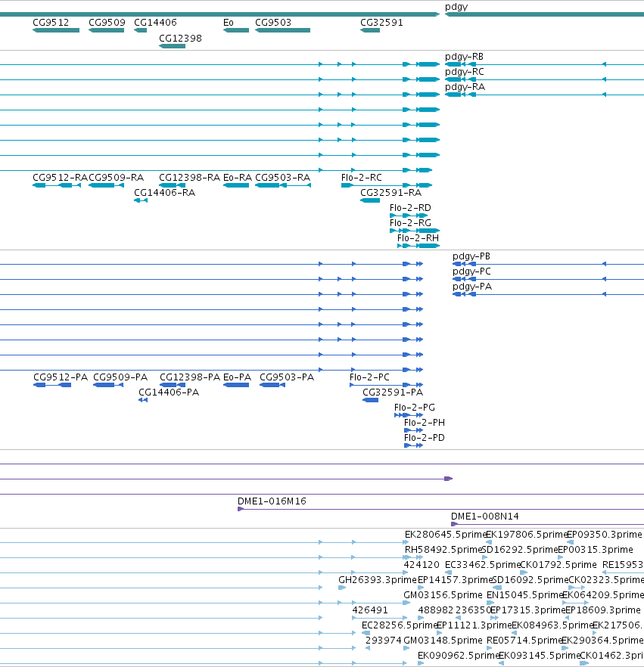Screen dimensions: 644x667
Task: Select the 293974 EST label
Action: [384, 641]
